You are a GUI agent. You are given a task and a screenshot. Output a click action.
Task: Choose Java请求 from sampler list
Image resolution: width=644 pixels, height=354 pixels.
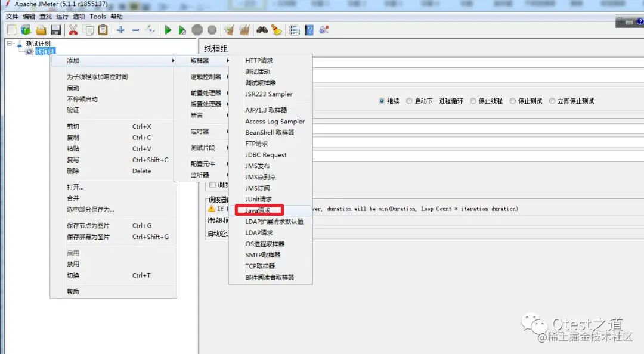click(x=271, y=210)
